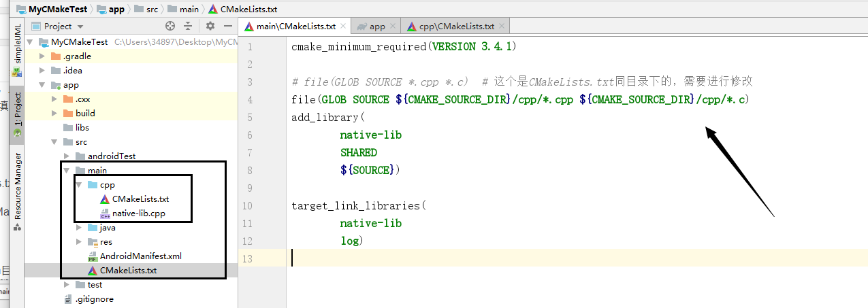Click line number 10 in the gutter

click(247, 206)
